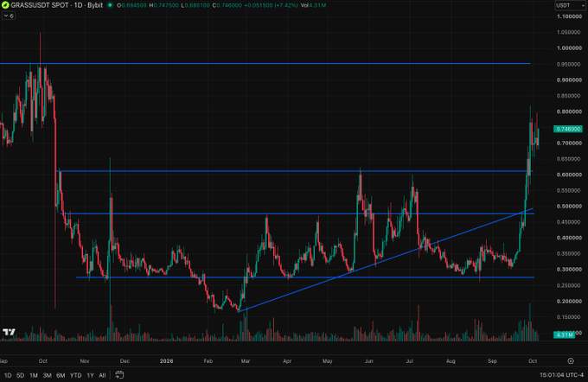This screenshot has height=382, width=588.
Task: Select the 5D date range
Action: (20, 375)
